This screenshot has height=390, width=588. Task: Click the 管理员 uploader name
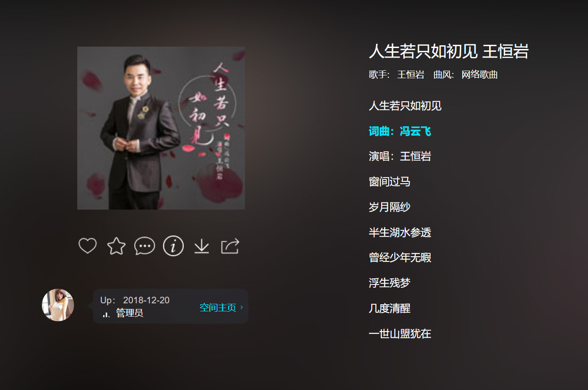click(x=130, y=313)
